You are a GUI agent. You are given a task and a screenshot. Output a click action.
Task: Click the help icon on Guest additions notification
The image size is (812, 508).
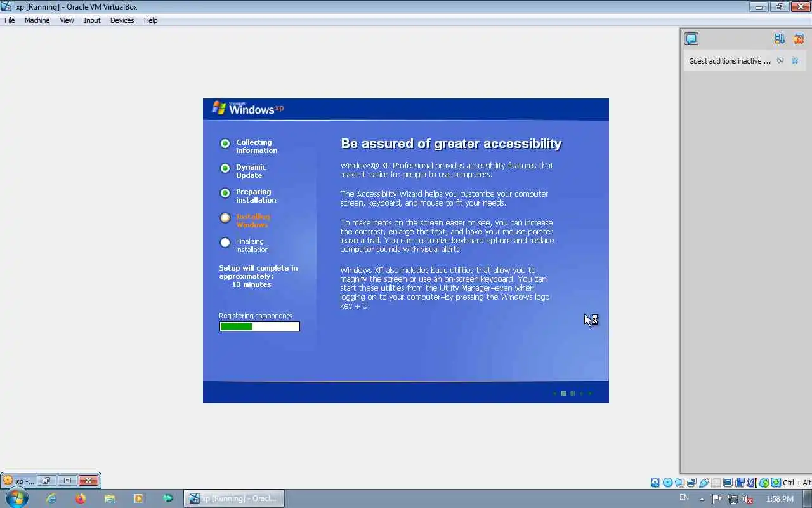click(780, 61)
